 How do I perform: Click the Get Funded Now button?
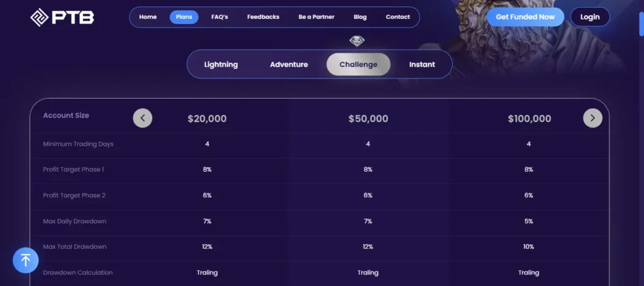525,17
